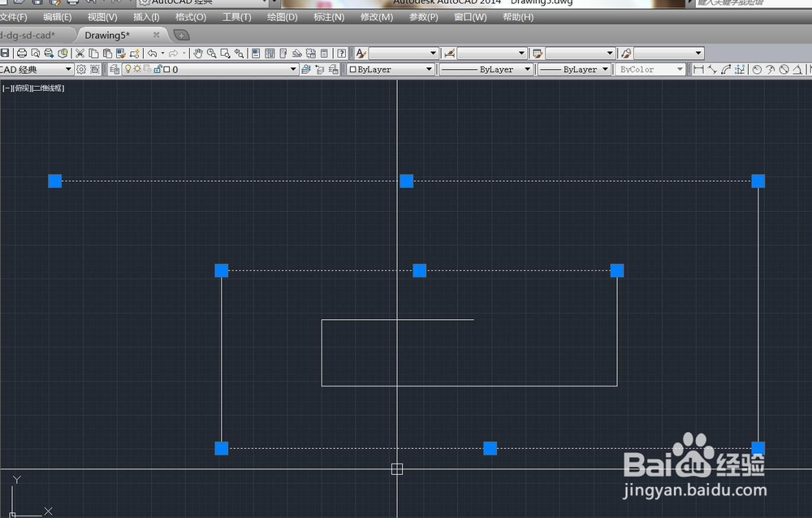Screen dimensions: 812x518
Task: Open the QuickCalc calculator icon
Action: pos(324,53)
